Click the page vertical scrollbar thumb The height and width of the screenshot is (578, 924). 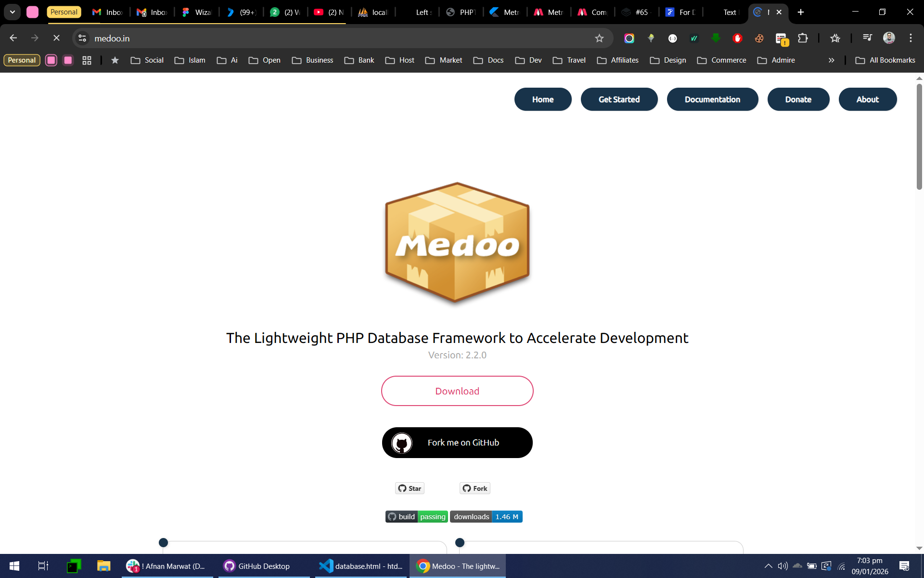[x=919, y=137]
